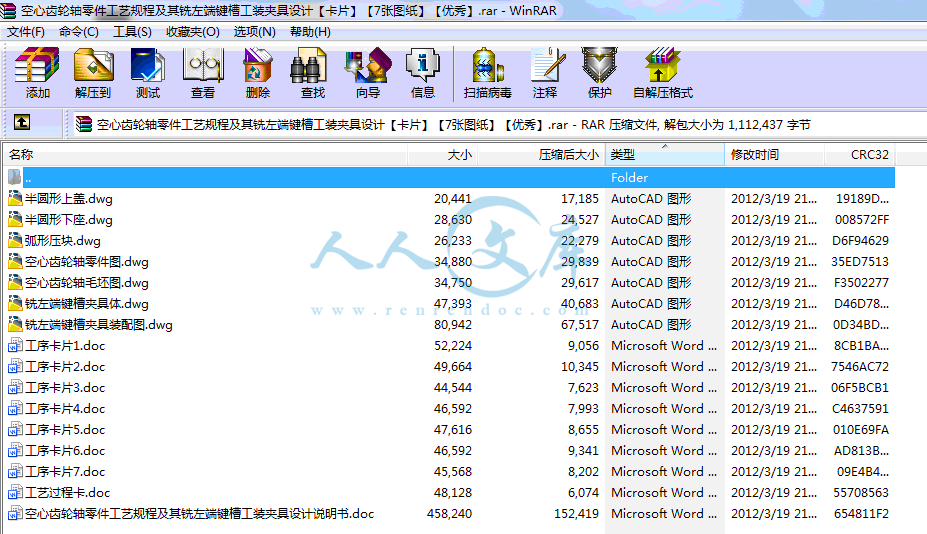
Task: Click the CRC32 value 35ED7513
Action: 860,261
